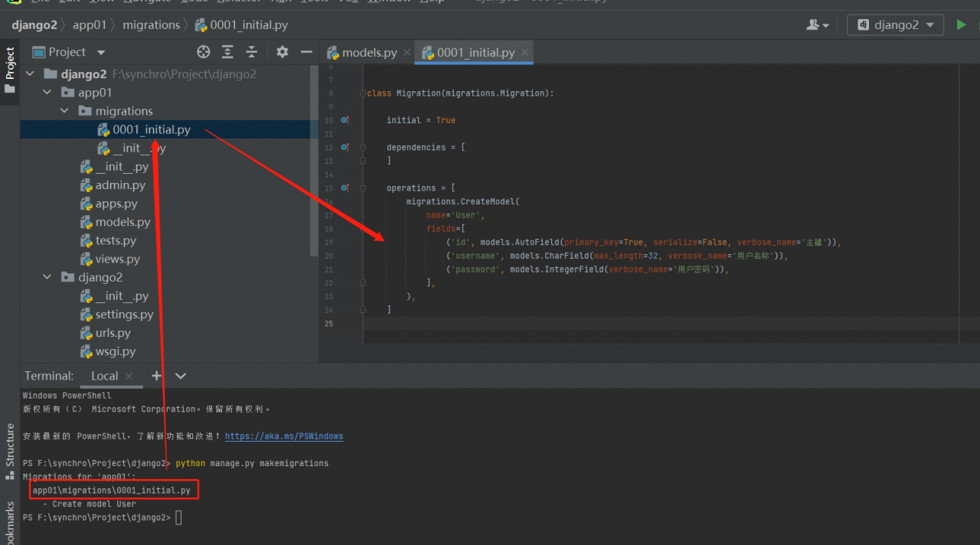
Task: Toggle code folding for class Migration line
Action: (363, 93)
